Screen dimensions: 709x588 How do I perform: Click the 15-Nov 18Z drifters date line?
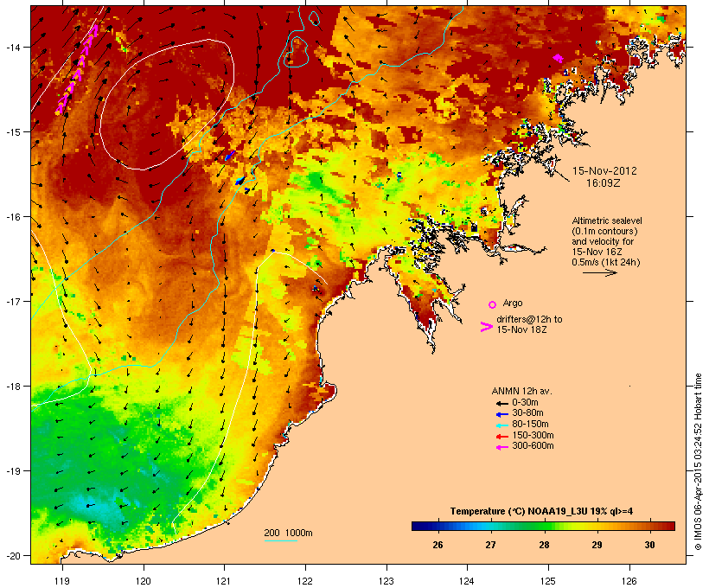tap(521, 329)
